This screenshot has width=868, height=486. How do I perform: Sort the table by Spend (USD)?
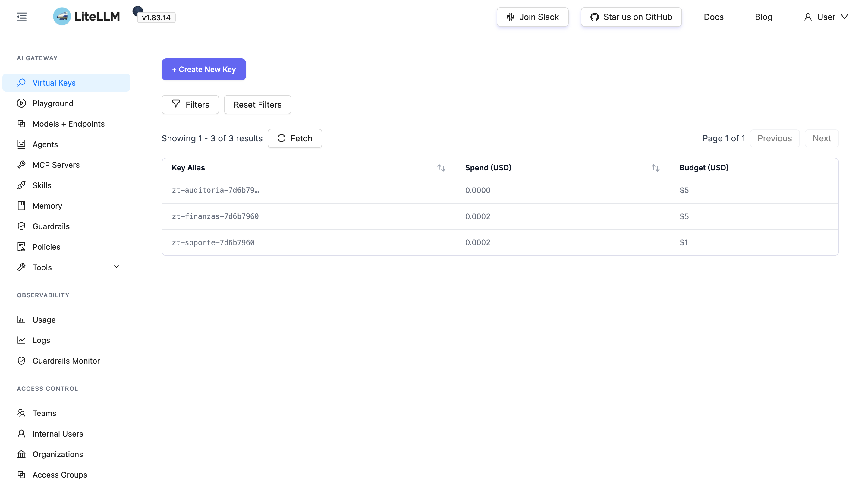(656, 168)
